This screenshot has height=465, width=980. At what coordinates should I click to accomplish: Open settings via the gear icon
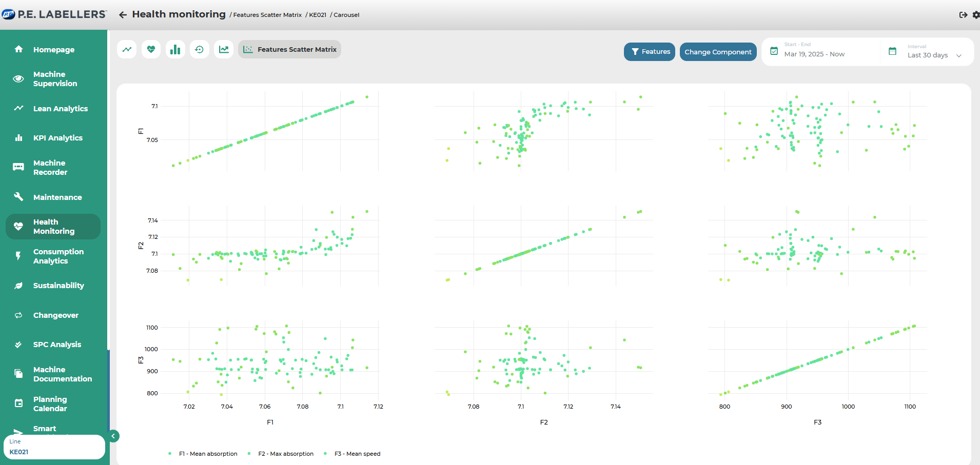tap(975, 15)
